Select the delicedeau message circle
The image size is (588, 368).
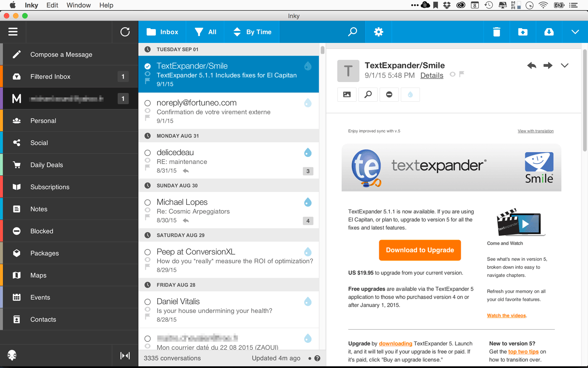click(147, 153)
